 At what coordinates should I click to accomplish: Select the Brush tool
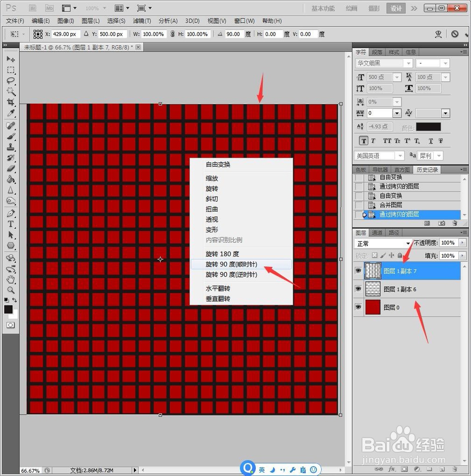point(11,137)
